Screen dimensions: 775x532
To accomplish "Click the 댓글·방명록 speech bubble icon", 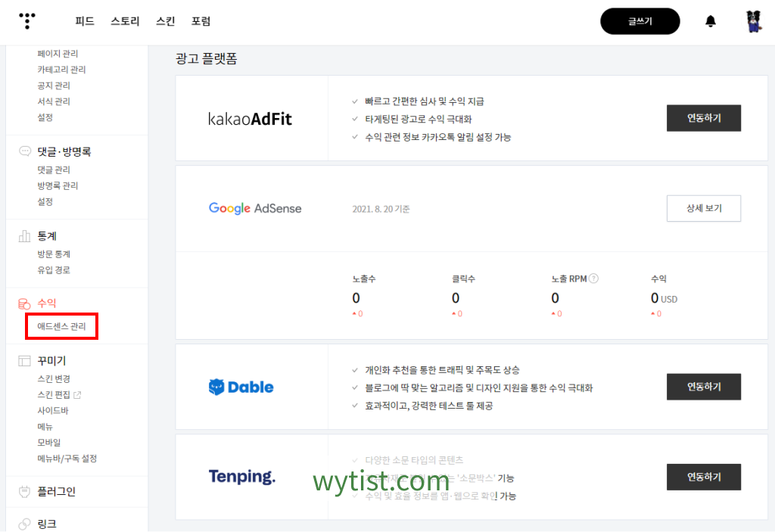I will (25, 151).
